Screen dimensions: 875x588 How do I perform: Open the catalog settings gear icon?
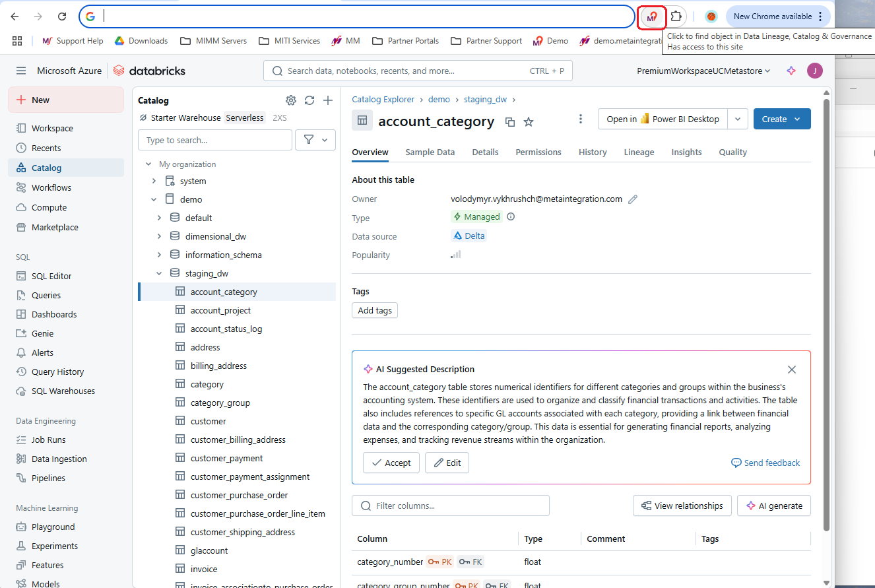(x=291, y=100)
